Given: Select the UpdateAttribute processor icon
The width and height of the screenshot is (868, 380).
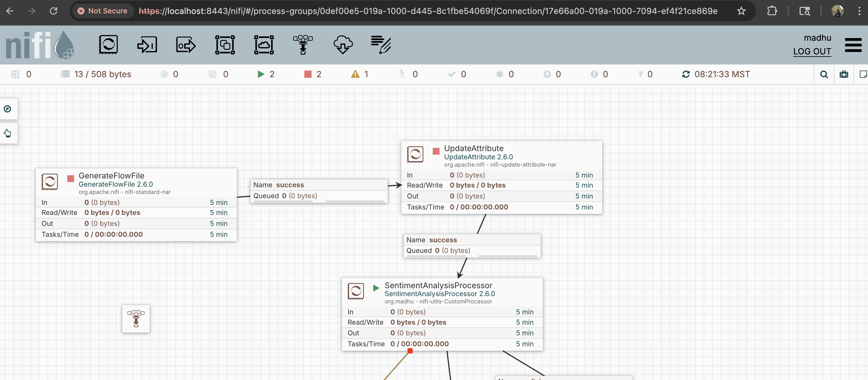Looking at the screenshot, I should point(415,154).
